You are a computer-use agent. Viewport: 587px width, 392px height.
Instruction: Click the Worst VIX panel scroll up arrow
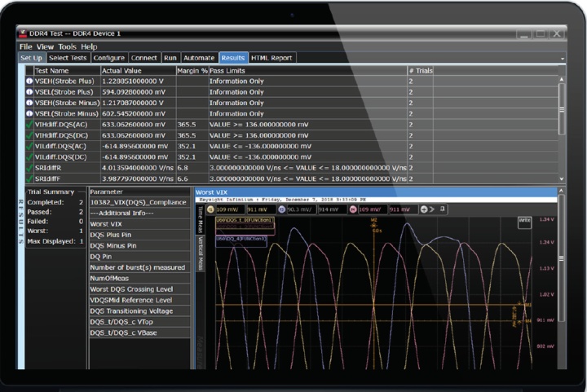pyautogui.click(x=561, y=191)
